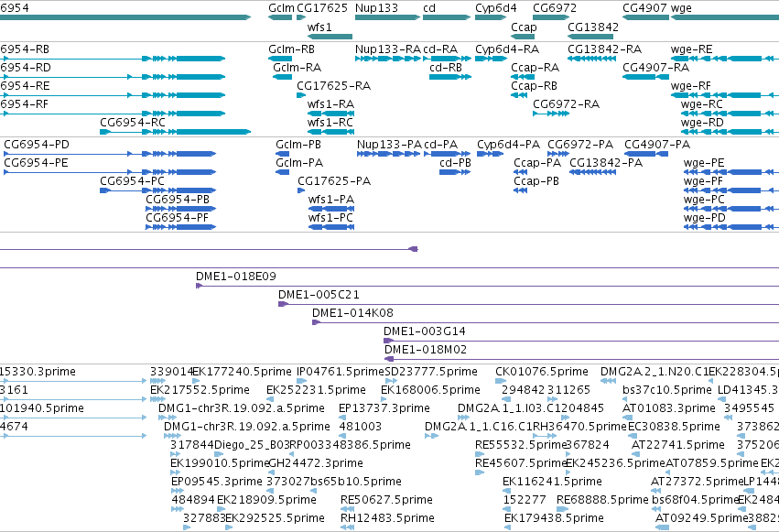Click protein CG6954-PD
This screenshot has width=779, height=532.
click(37, 145)
